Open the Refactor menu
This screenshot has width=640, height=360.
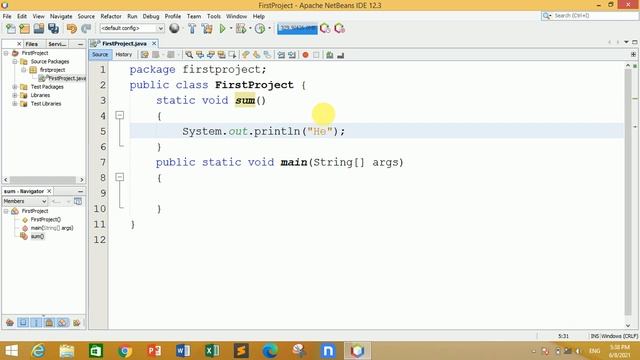tap(111, 16)
